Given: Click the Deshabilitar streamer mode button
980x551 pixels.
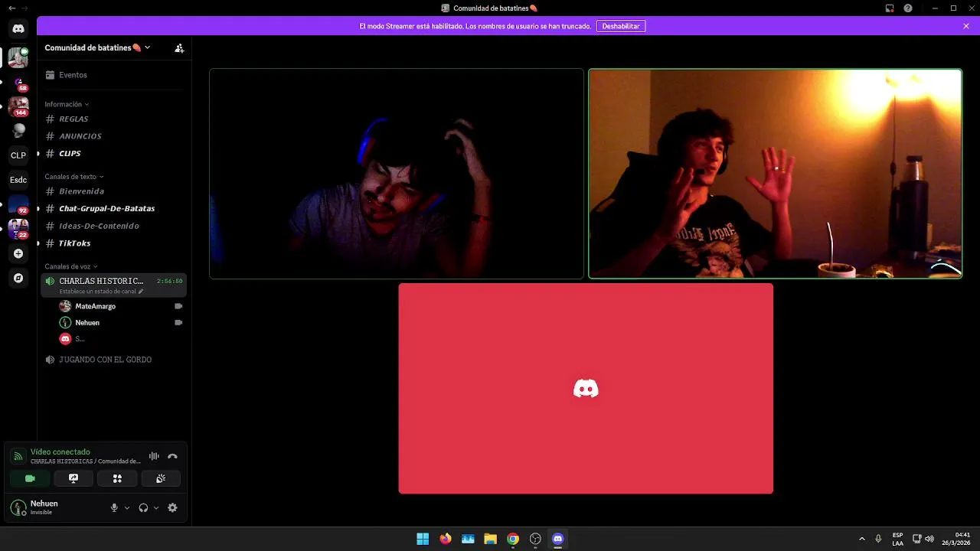Looking at the screenshot, I should coord(621,26).
